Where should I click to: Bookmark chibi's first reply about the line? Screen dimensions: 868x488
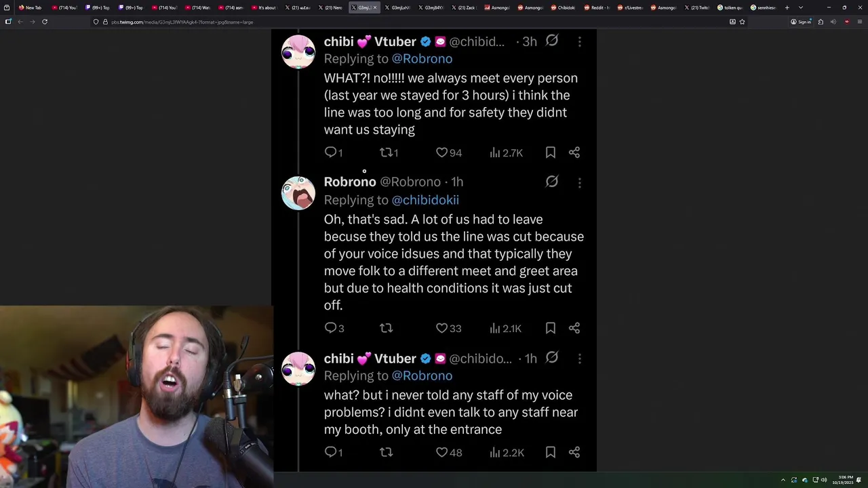[551, 152]
